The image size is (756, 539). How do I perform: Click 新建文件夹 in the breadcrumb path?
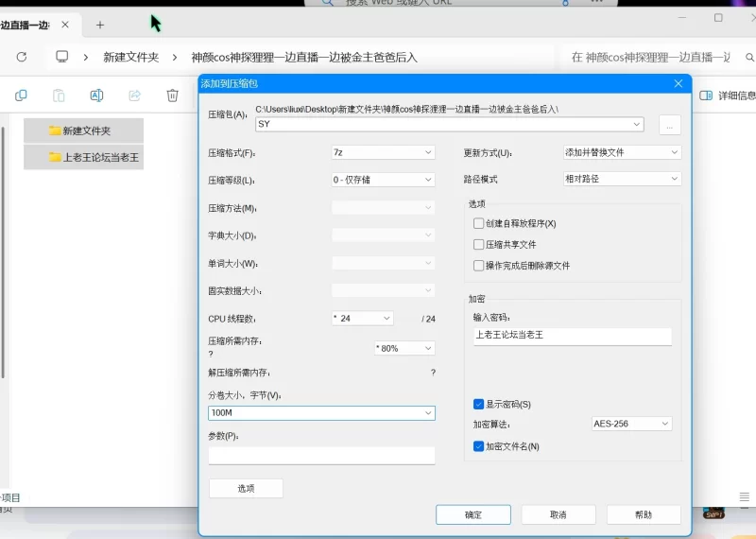pos(131,58)
